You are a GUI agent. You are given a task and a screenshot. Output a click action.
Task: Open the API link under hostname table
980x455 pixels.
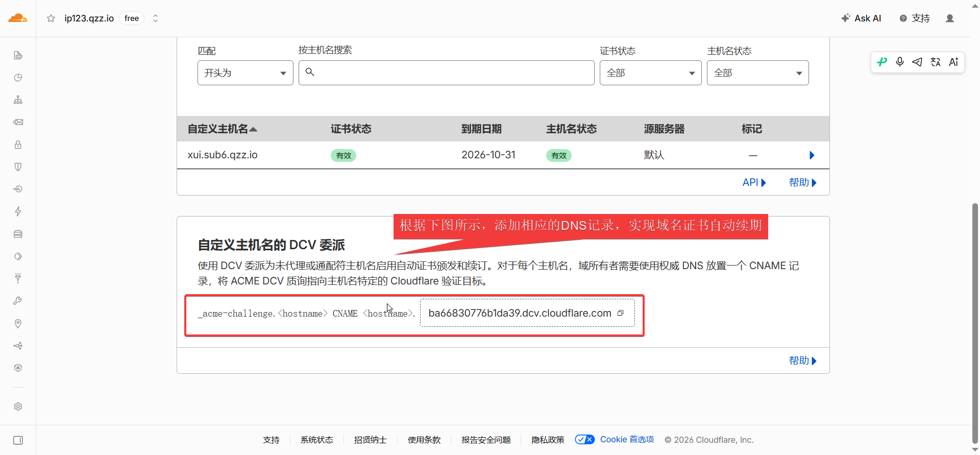tap(754, 182)
